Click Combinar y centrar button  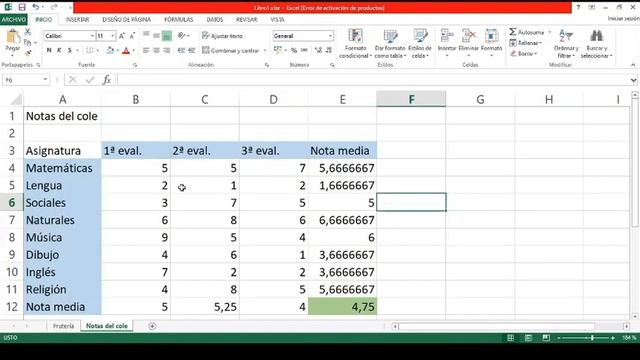[x=231, y=50]
